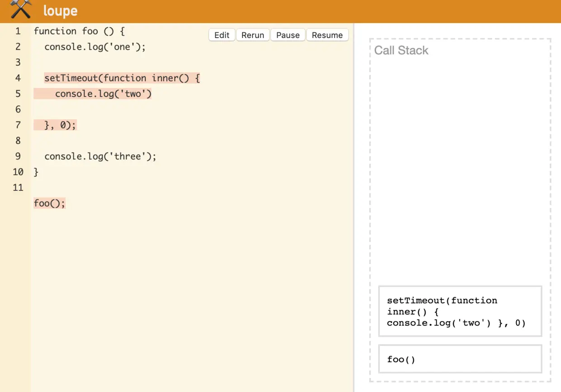Click 'function foo () {' code line
This screenshot has height=392, width=561.
pyautogui.click(x=79, y=31)
